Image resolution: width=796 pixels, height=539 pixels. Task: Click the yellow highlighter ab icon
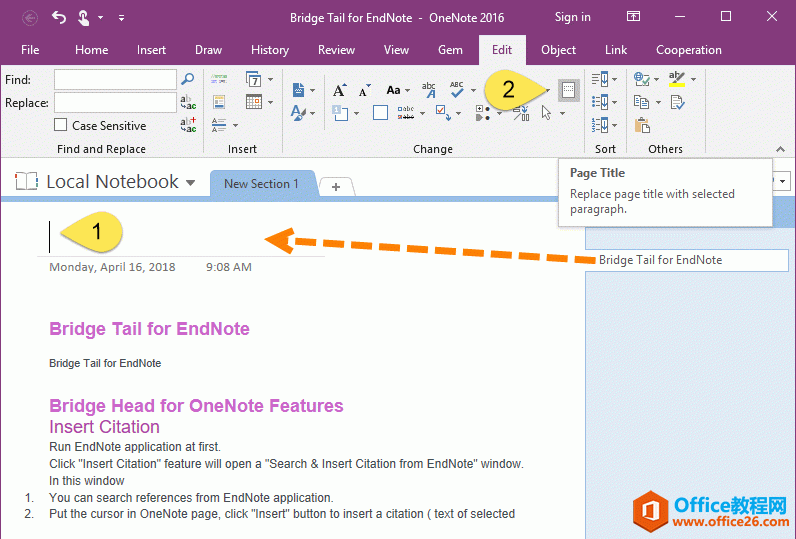tap(677, 79)
